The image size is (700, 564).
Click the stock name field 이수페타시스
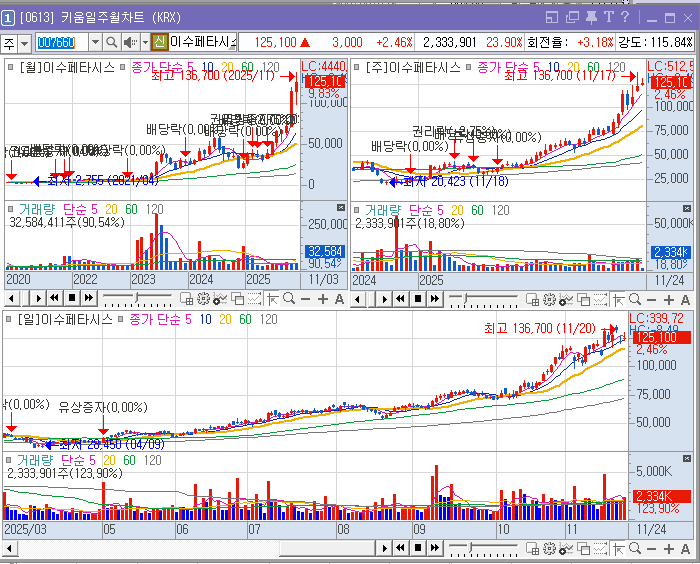[x=203, y=42]
